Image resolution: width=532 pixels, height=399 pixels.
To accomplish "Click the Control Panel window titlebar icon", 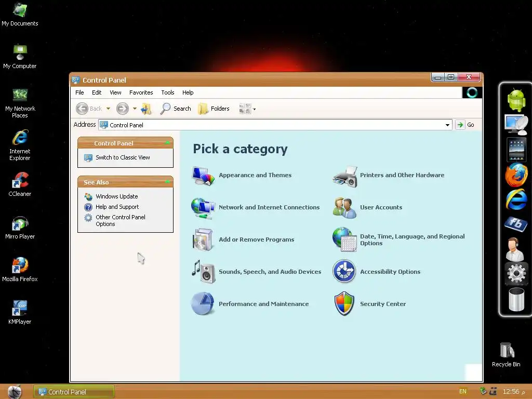I will [x=76, y=80].
